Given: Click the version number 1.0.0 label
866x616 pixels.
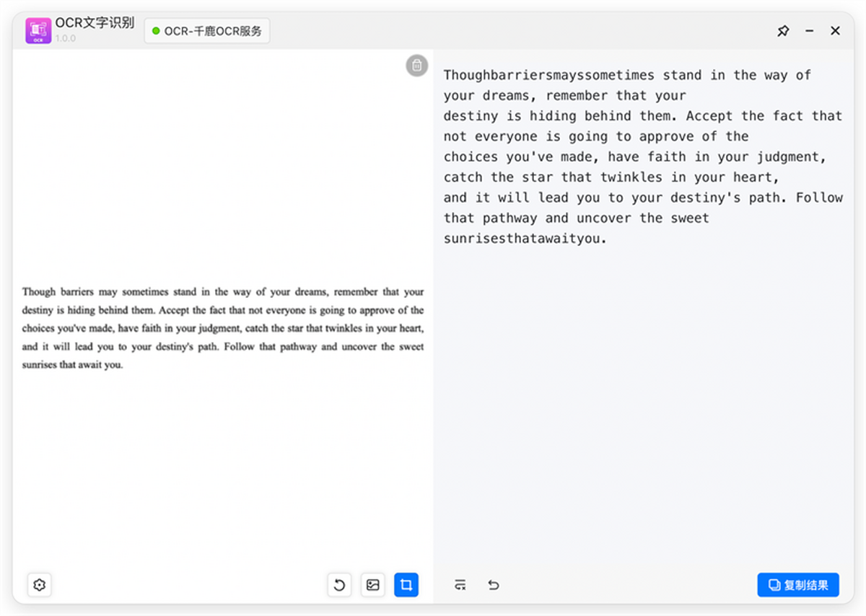Looking at the screenshot, I should pyautogui.click(x=66, y=38).
